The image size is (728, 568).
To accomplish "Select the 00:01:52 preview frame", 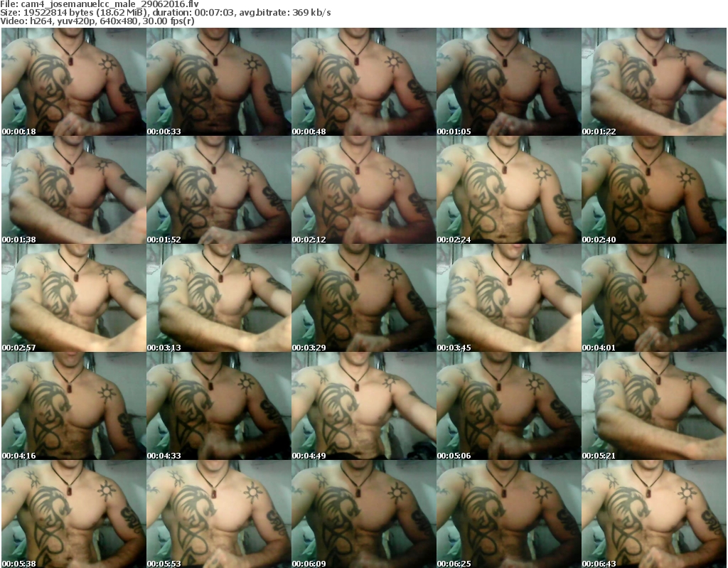I will 219,190.
